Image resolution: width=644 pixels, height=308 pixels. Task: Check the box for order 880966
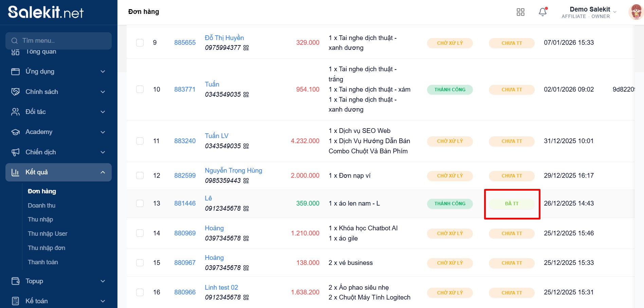[140, 292]
